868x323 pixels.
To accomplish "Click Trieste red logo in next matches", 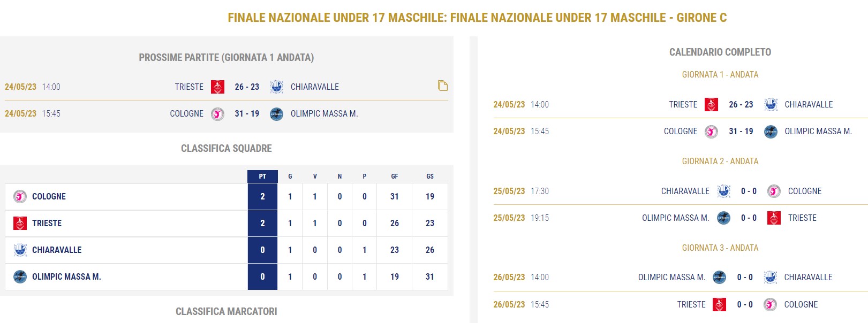I will [x=217, y=87].
